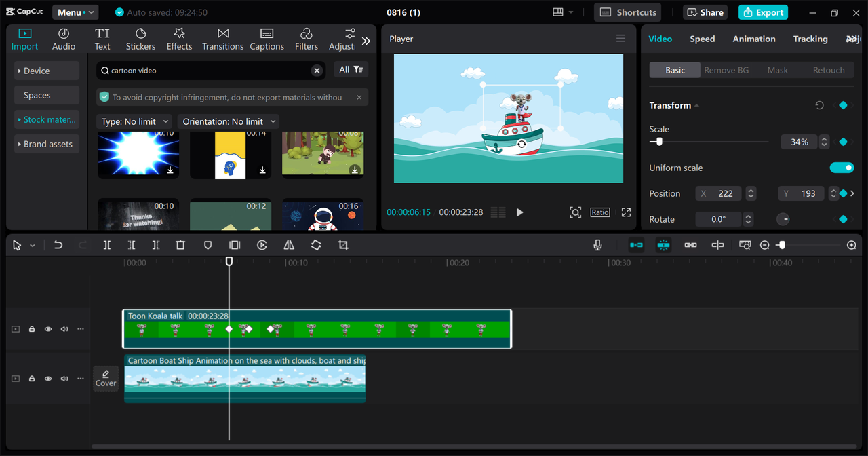Open the Adjustment panel
This screenshot has width=868, height=456.
[342, 39]
